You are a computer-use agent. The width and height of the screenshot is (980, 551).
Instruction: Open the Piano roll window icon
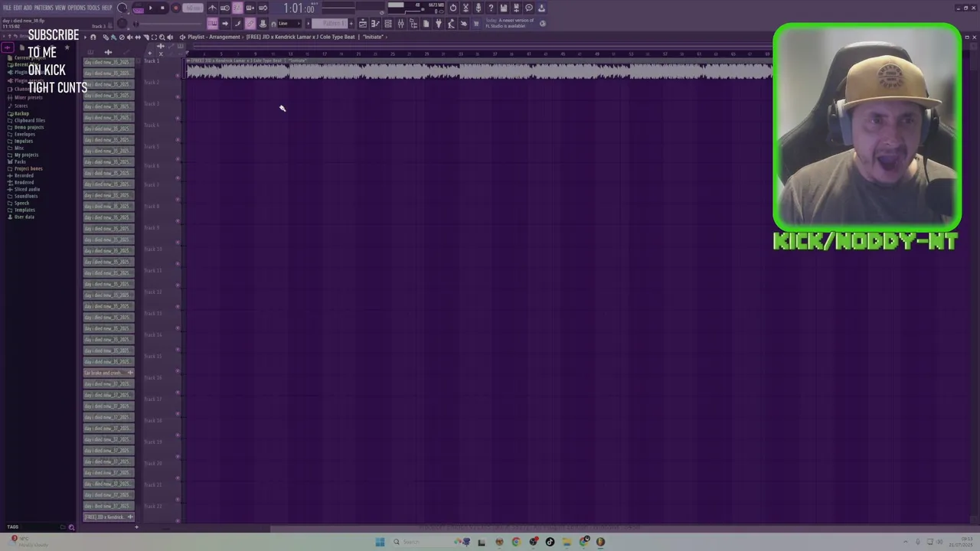tap(375, 23)
